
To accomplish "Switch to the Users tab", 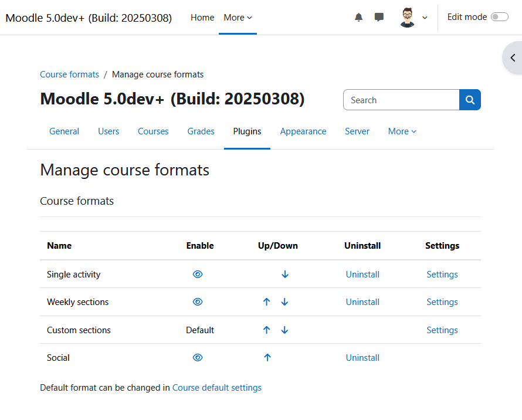I will click(x=109, y=131).
